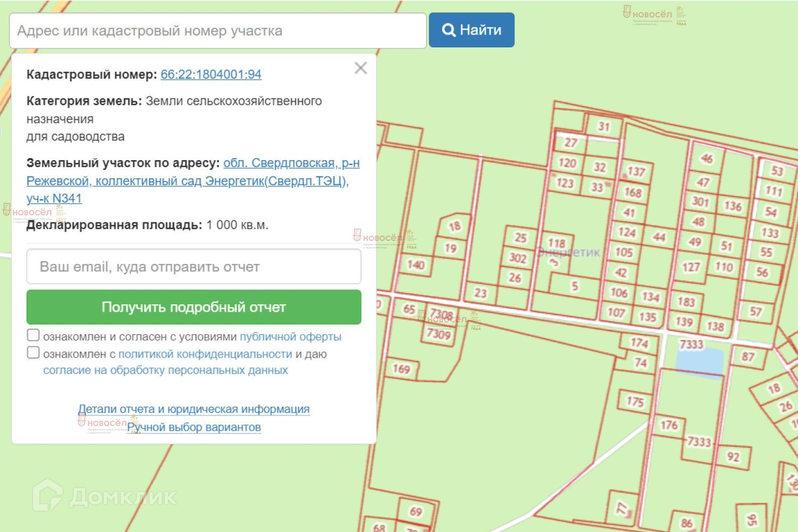This screenshot has width=798, height=532.
Task: Select parcel 120 on the map
Action: [567, 163]
